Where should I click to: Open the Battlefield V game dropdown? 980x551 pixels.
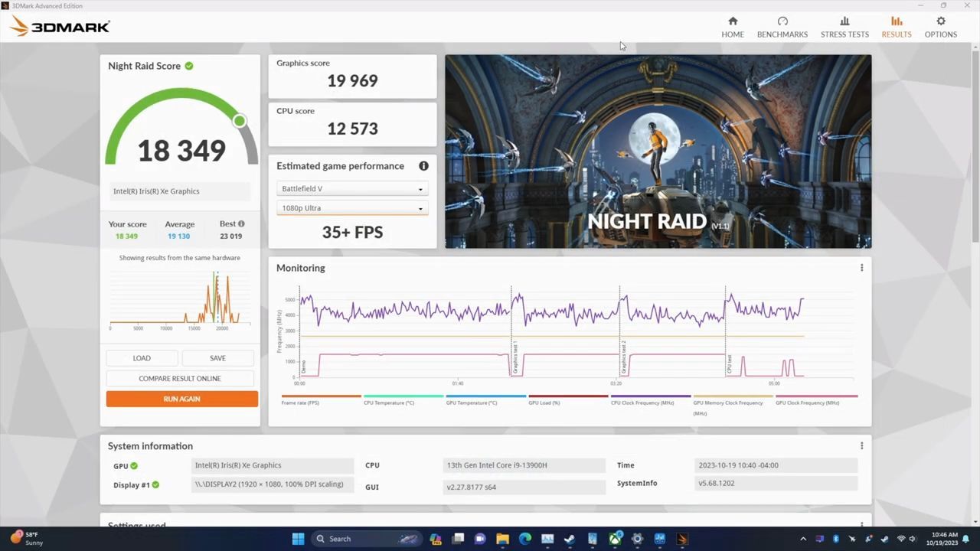coord(352,189)
